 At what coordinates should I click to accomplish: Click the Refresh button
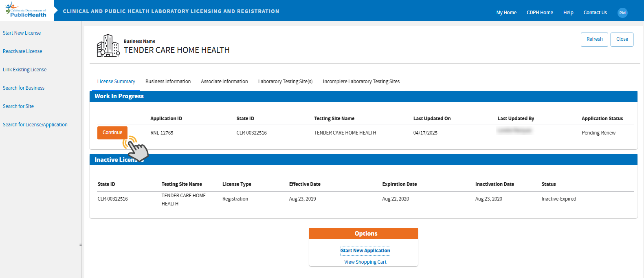point(594,39)
